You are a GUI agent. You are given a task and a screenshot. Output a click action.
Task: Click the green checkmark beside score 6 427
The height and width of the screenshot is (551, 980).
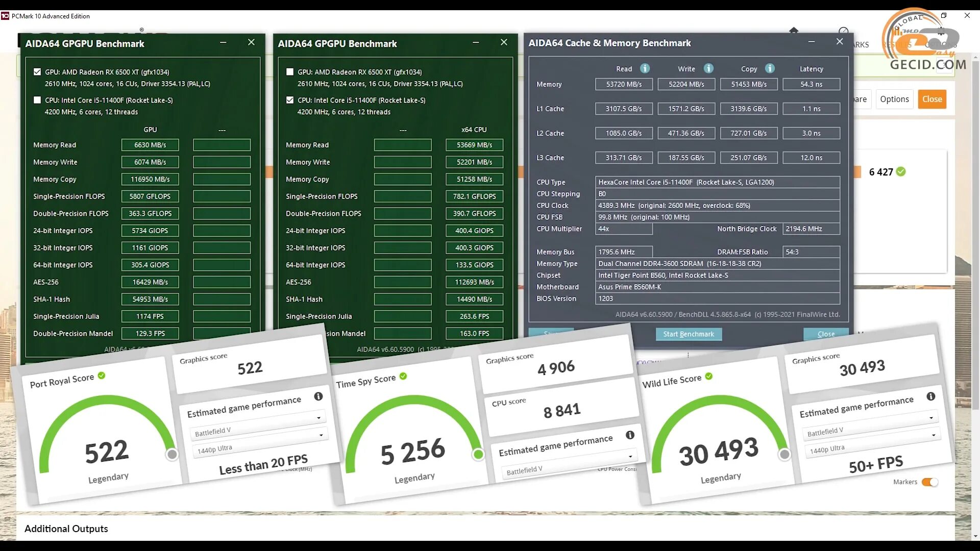coord(901,172)
